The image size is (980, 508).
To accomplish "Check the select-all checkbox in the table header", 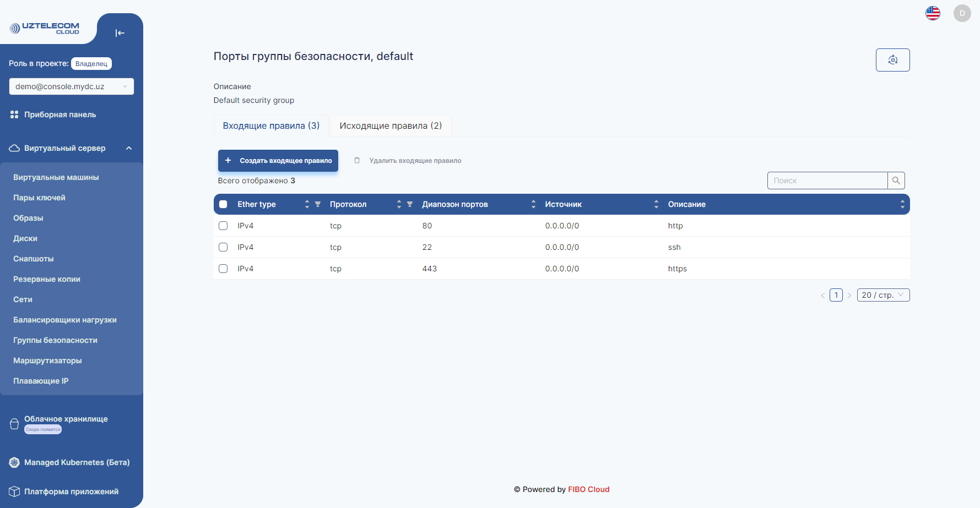I will click(223, 204).
